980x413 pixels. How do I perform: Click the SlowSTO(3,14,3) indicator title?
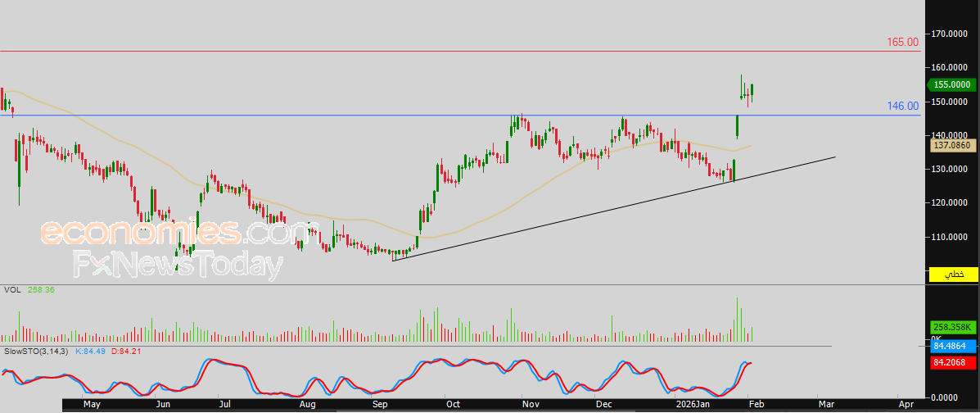tap(36, 351)
